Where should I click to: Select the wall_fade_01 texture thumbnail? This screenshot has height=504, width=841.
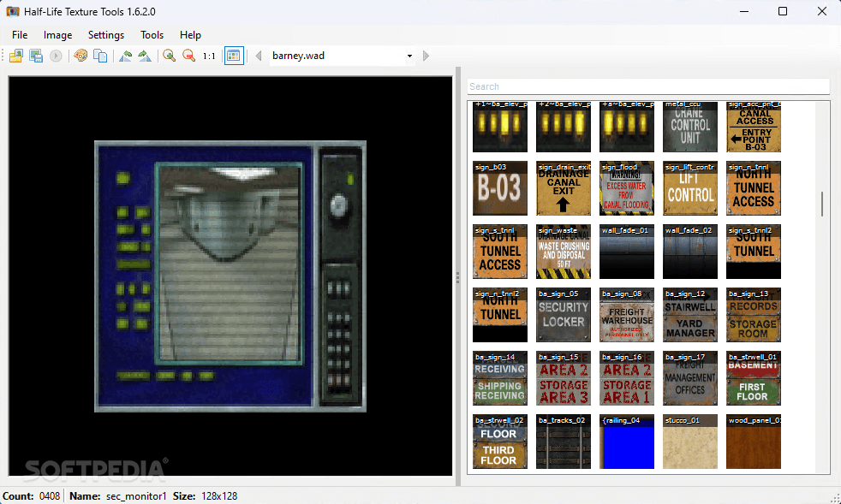tap(626, 252)
